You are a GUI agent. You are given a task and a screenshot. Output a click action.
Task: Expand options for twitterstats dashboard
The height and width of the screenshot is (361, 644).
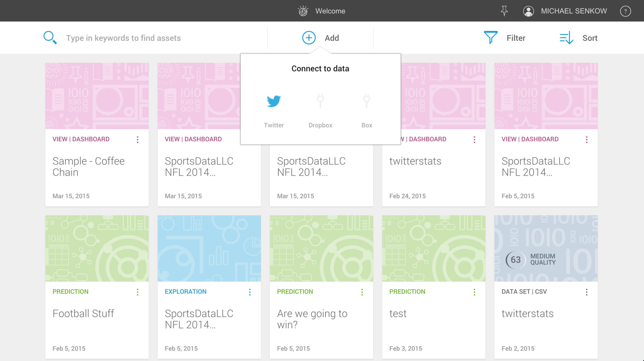[x=475, y=139]
